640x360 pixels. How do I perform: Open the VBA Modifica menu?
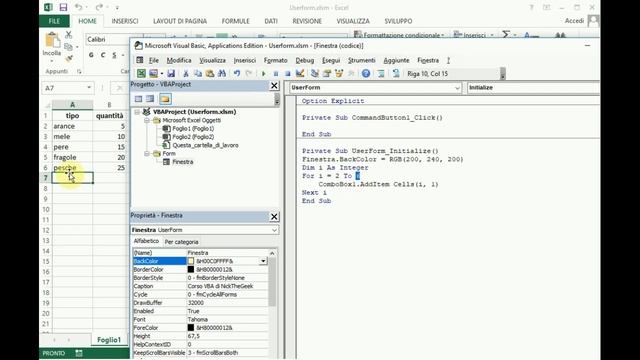tap(179, 60)
